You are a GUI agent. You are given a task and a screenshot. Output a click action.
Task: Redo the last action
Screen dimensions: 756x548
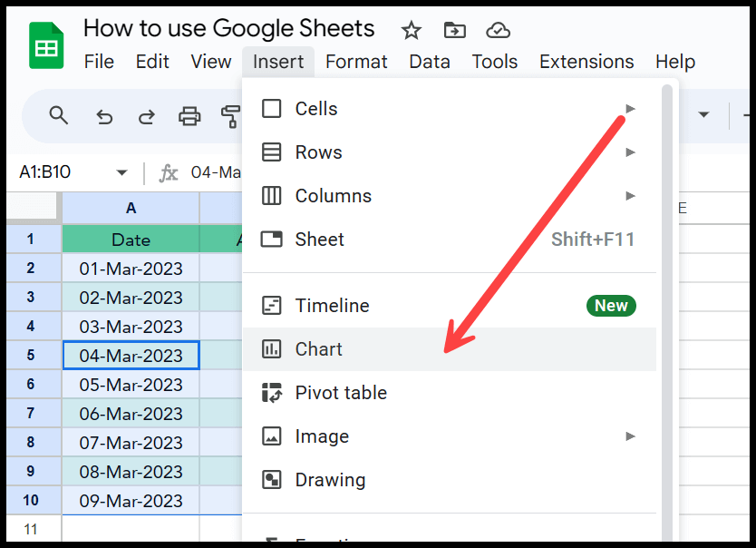147,117
